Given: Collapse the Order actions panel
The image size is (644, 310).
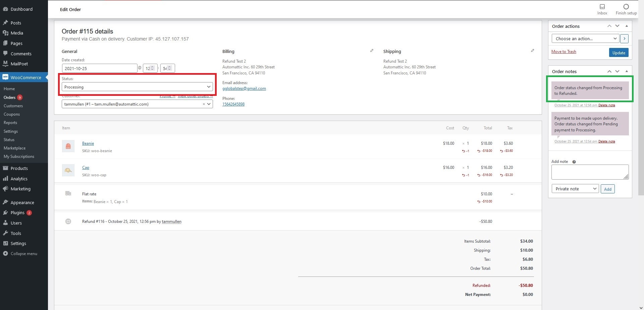Looking at the screenshot, I should [626, 26].
